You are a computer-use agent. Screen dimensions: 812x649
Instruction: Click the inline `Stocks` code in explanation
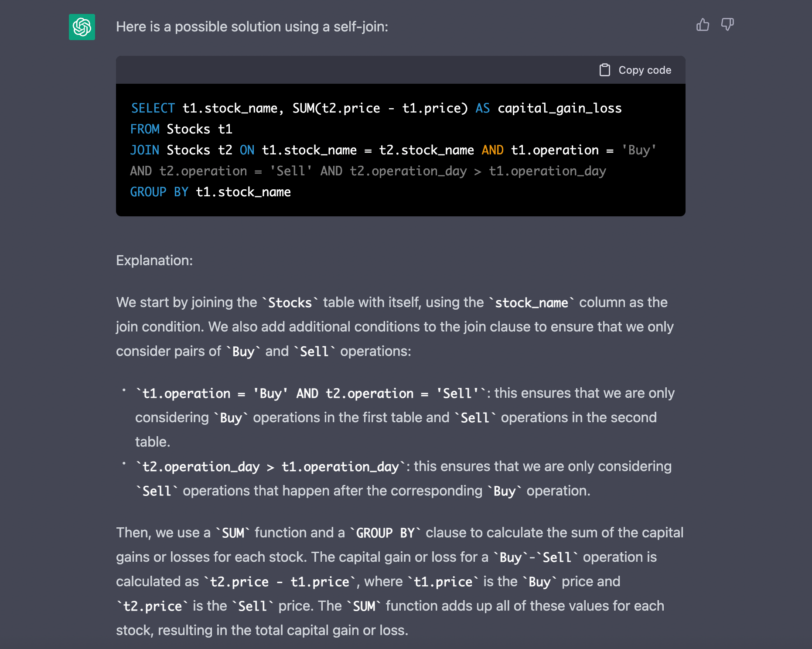tap(290, 303)
